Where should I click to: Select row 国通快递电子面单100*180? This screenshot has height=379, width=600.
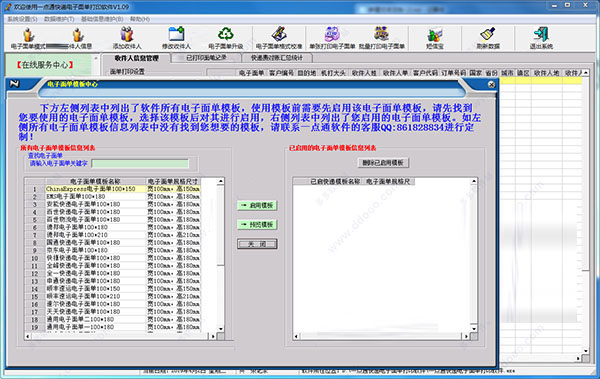112,242
